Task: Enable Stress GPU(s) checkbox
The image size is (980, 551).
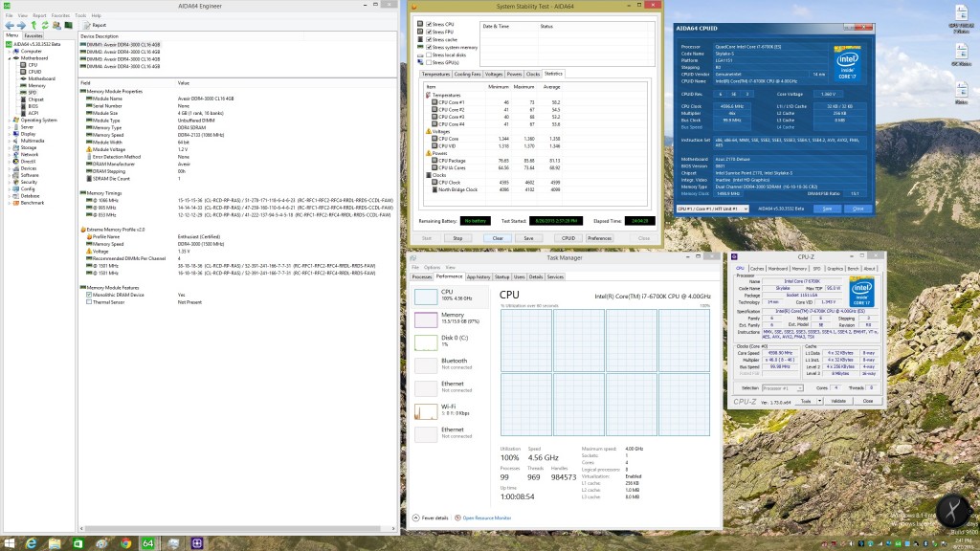Action: click(429, 62)
